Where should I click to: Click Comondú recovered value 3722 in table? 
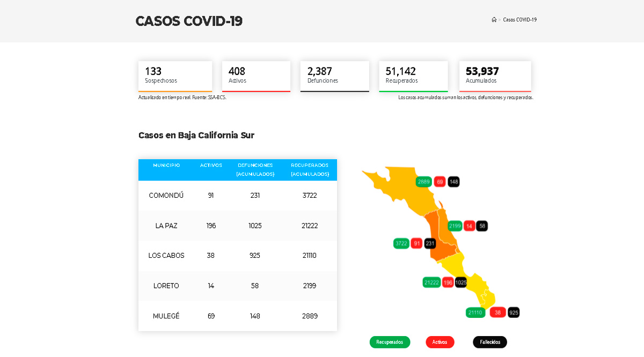point(310,196)
